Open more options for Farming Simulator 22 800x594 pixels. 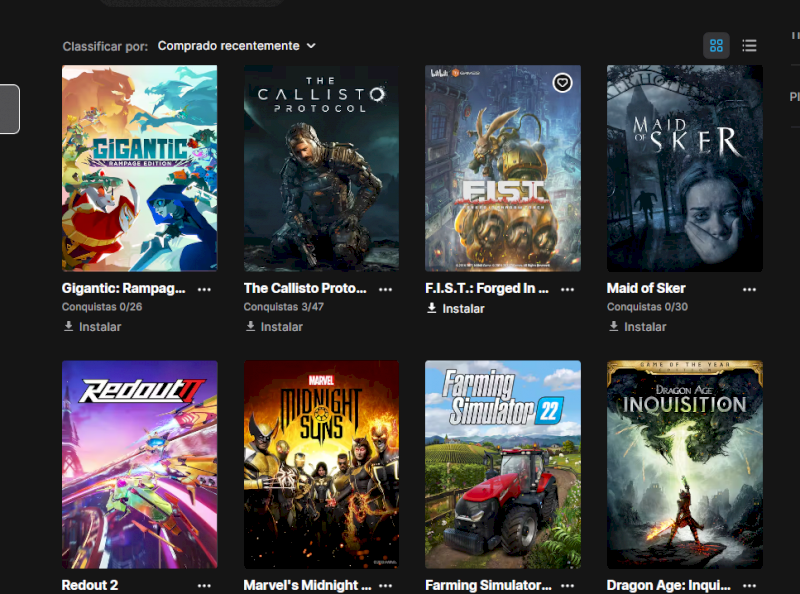567,585
